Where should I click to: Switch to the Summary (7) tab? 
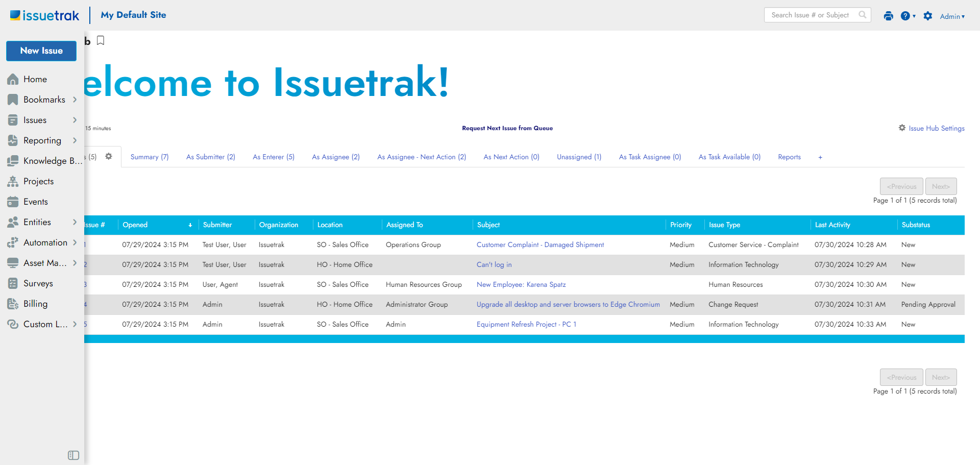point(150,157)
